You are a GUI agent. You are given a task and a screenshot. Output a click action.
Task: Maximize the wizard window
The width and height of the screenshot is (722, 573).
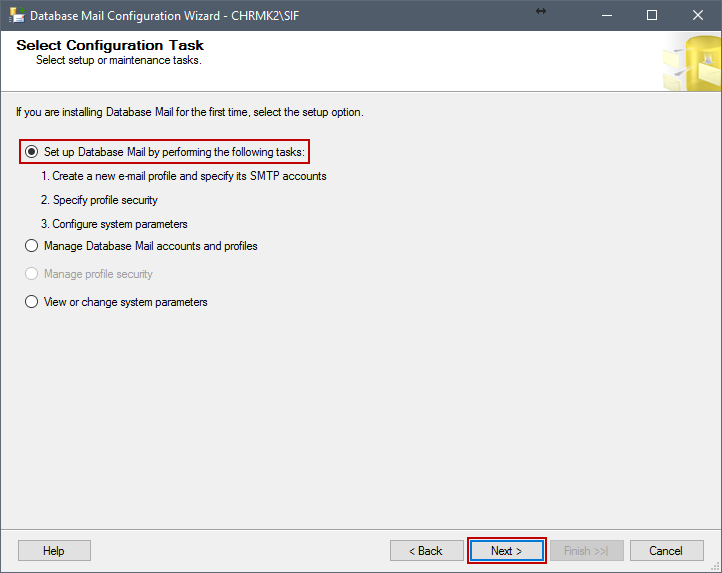(x=652, y=15)
